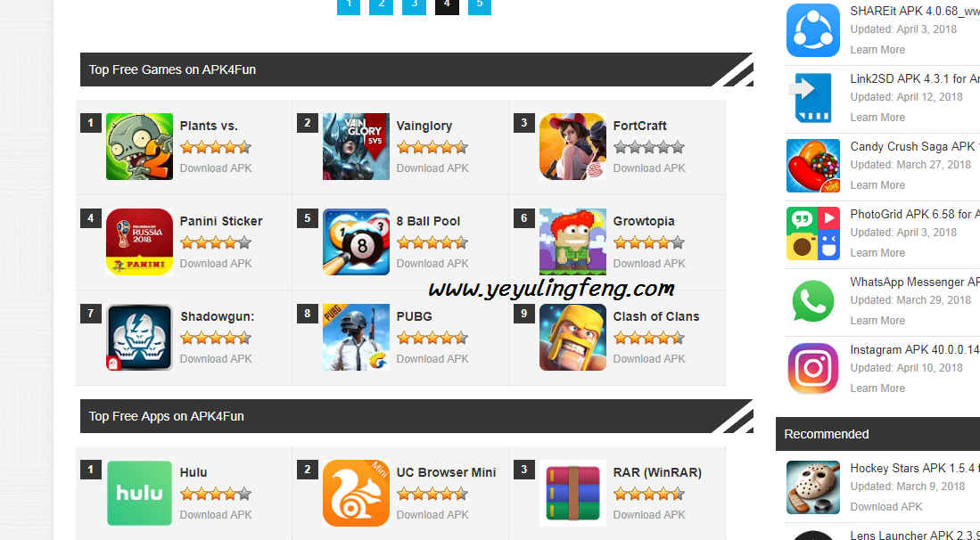Image resolution: width=980 pixels, height=540 pixels.
Task: Open the PUBG game icon
Action: (357, 337)
